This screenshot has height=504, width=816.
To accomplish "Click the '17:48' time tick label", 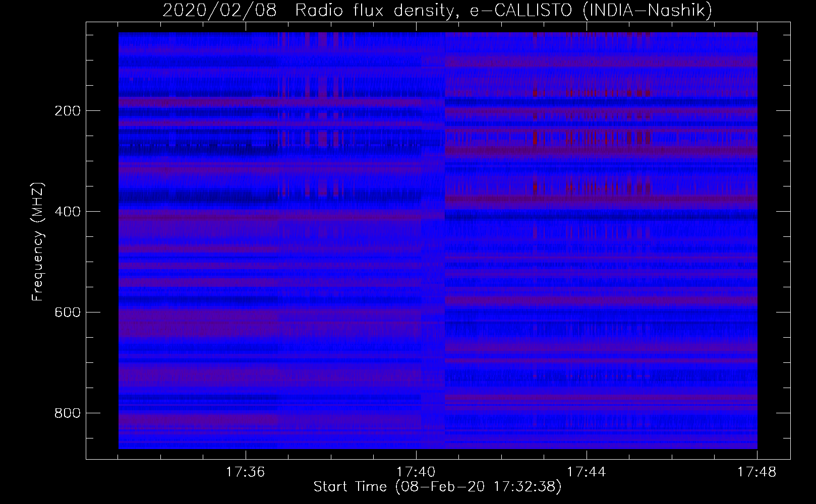I will pyautogui.click(x=757, y=472).
